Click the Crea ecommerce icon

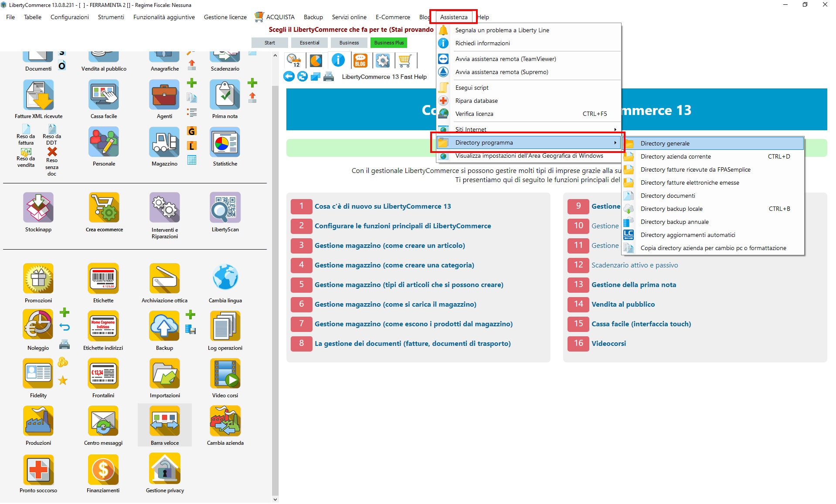pyautogui.click(x=104, y=208)
